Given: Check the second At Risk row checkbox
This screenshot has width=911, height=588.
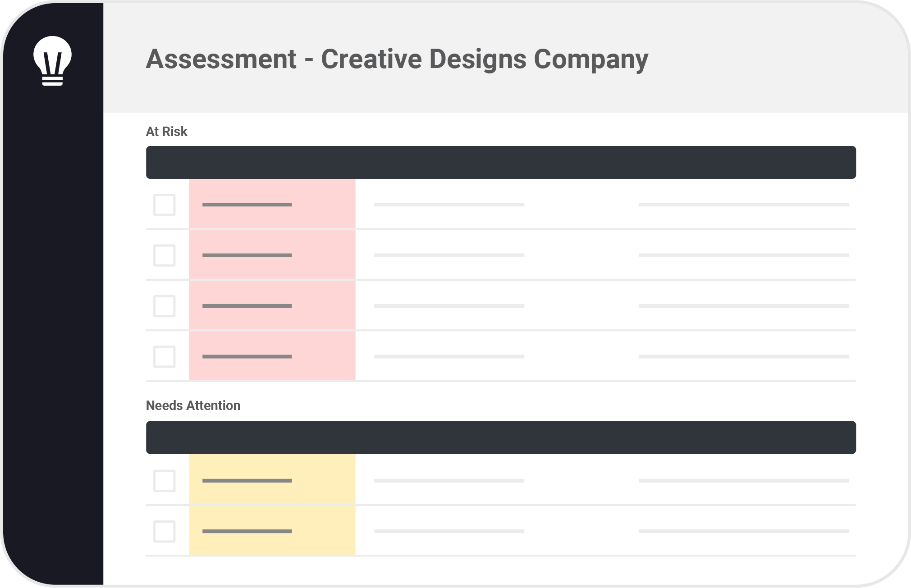Looking at the screenshot, I should tap(164, 255).
